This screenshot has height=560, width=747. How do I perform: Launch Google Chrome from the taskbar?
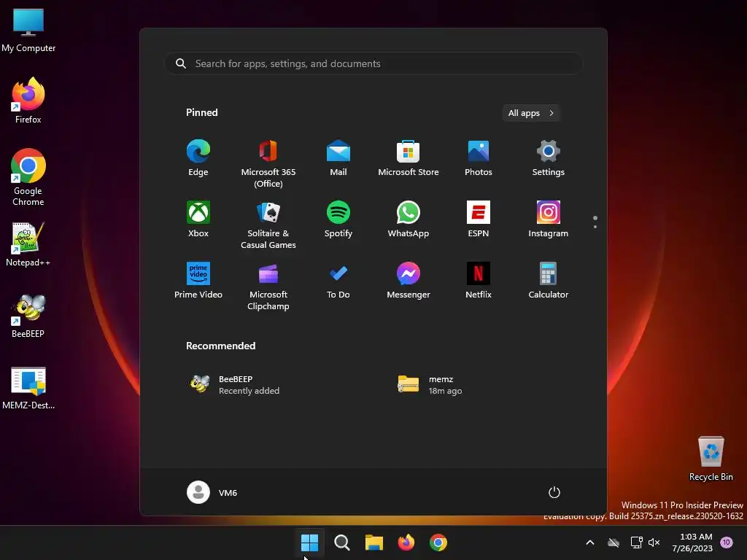[x=438, y=542]
